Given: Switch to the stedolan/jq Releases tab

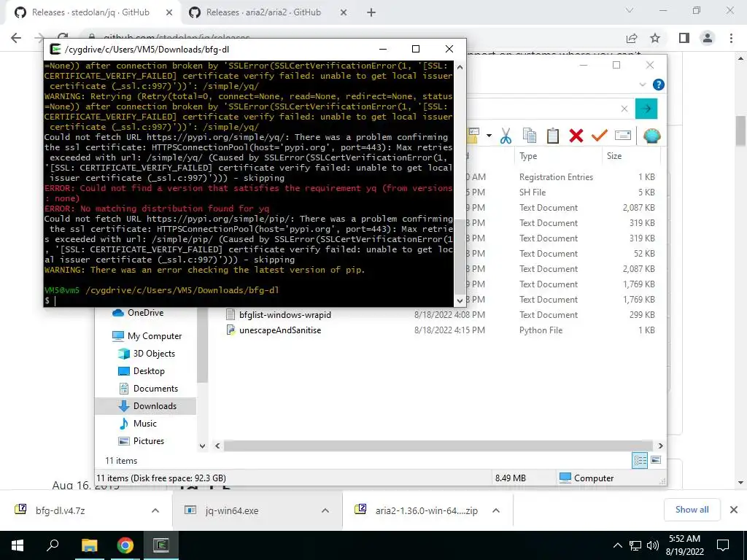Looking at the screenshot, I should [x=90, y=12].
